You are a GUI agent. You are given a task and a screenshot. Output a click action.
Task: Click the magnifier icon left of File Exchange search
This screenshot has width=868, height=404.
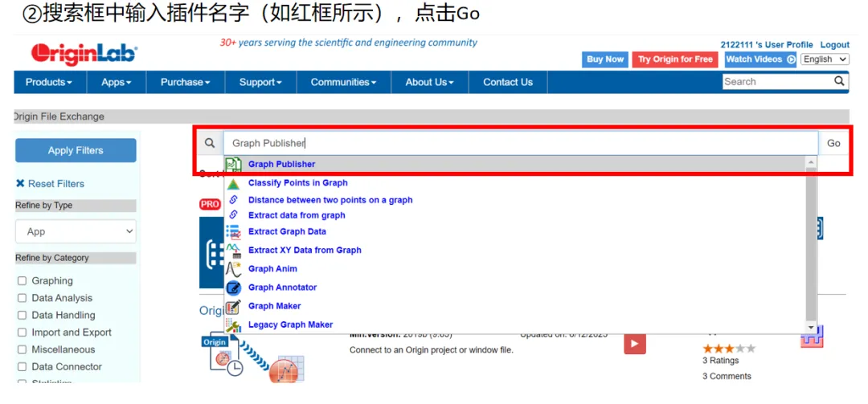[x=209, y=143]
